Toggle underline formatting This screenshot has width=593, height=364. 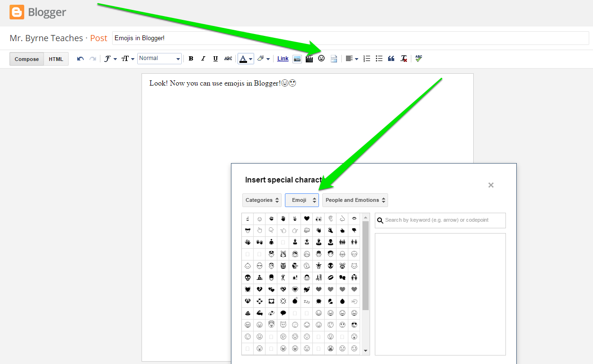point(215,59)
